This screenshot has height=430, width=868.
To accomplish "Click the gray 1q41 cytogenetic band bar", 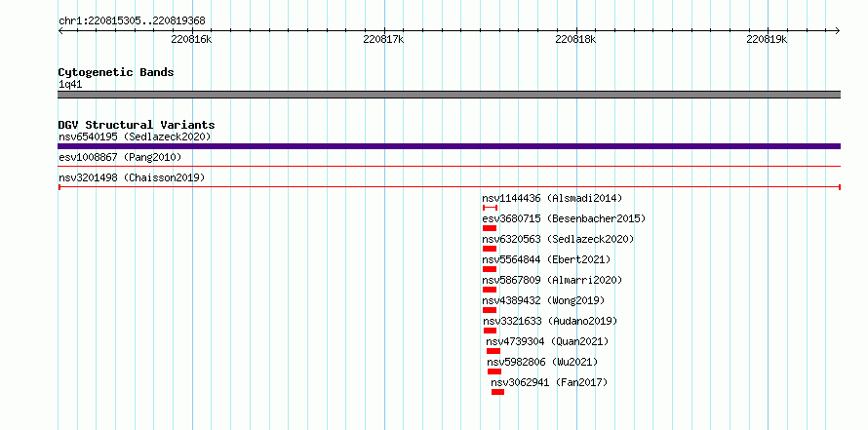I will (x=449, y=95).
